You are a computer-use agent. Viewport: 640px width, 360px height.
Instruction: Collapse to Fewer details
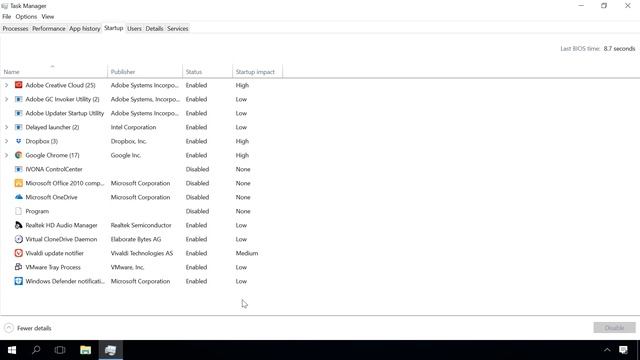pos(28,328)
